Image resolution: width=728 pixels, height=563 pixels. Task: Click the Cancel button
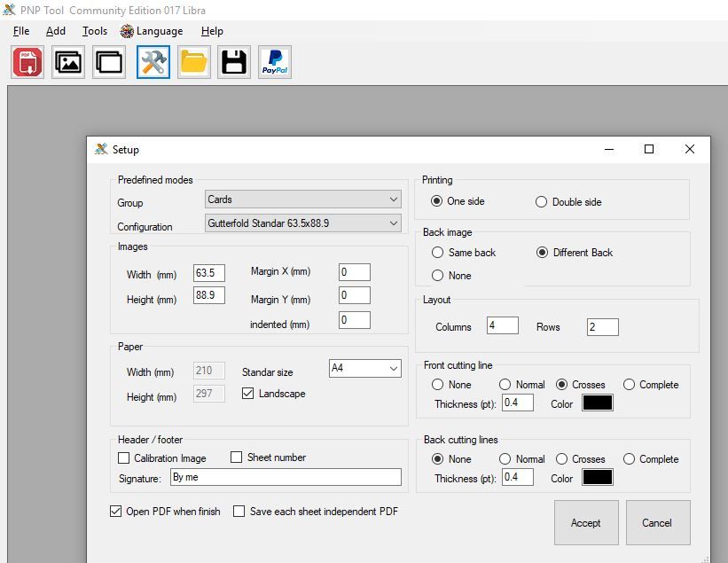(x=657, y=522)
